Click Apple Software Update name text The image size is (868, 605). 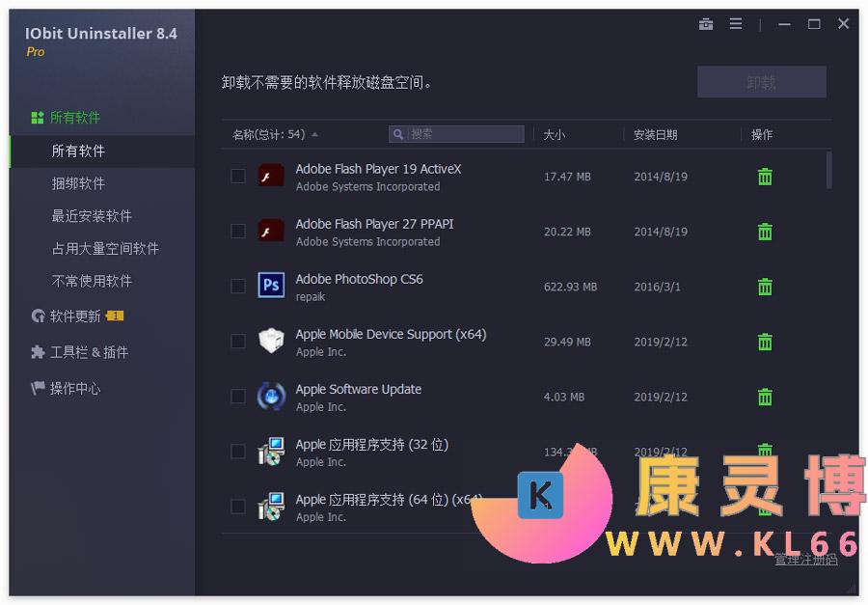[359, 390]
